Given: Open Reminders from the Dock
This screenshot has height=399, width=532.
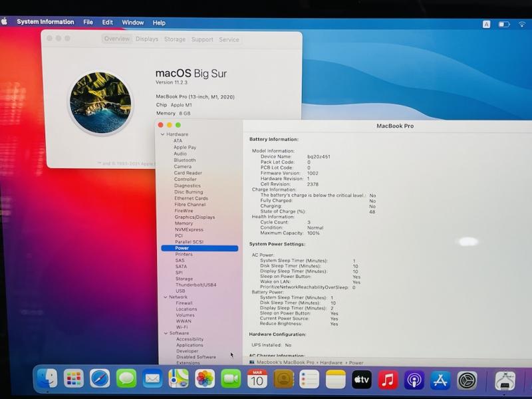Looking at the screenshot, I should (x=309, y=379).
